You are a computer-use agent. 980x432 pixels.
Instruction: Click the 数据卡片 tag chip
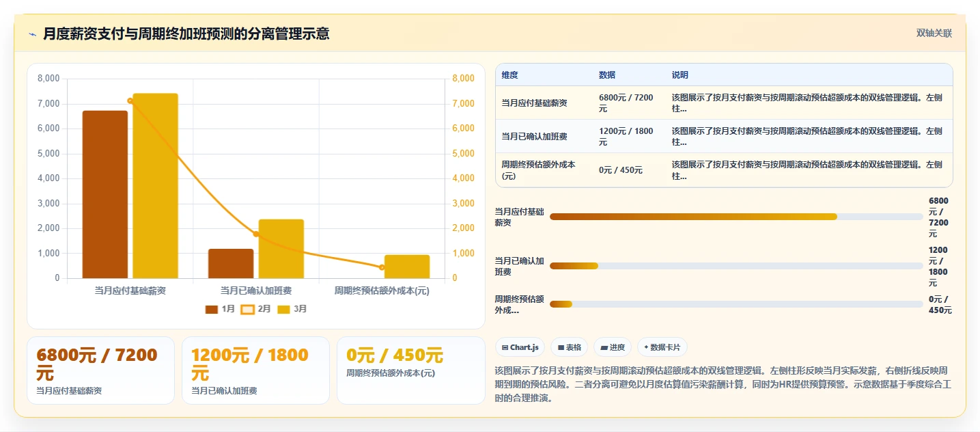(662, 347)
